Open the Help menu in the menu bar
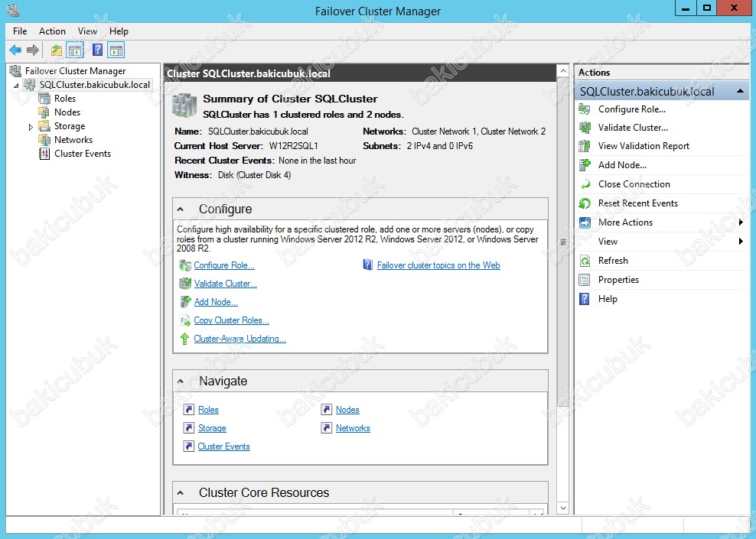 (119, 31)
